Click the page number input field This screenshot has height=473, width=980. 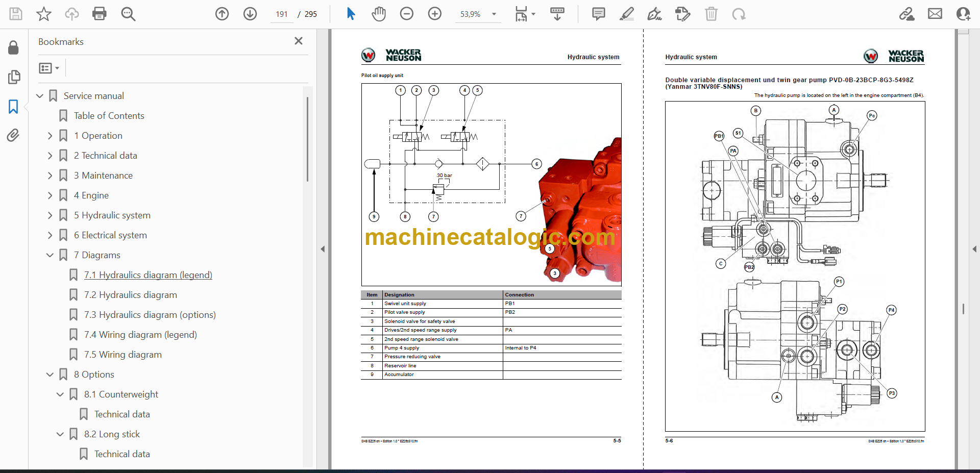[x=282, y=14]
